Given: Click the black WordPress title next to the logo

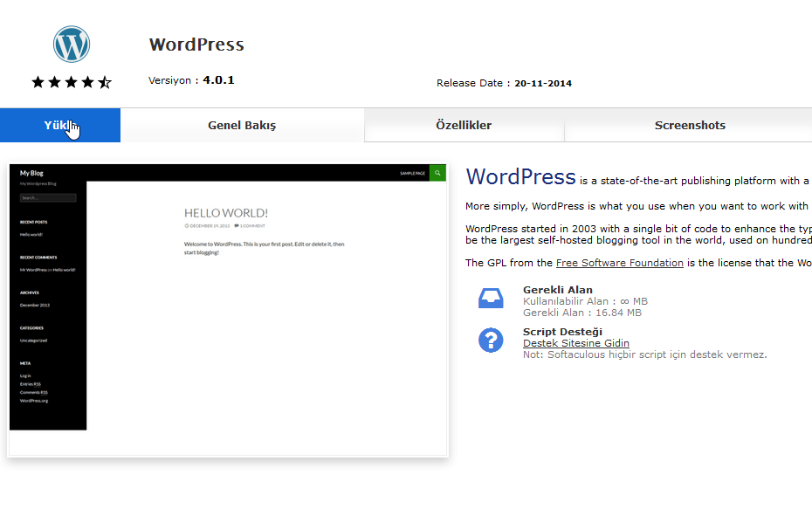Looking at the screenshot, I should pyautogui.click(x=196, y=45).
